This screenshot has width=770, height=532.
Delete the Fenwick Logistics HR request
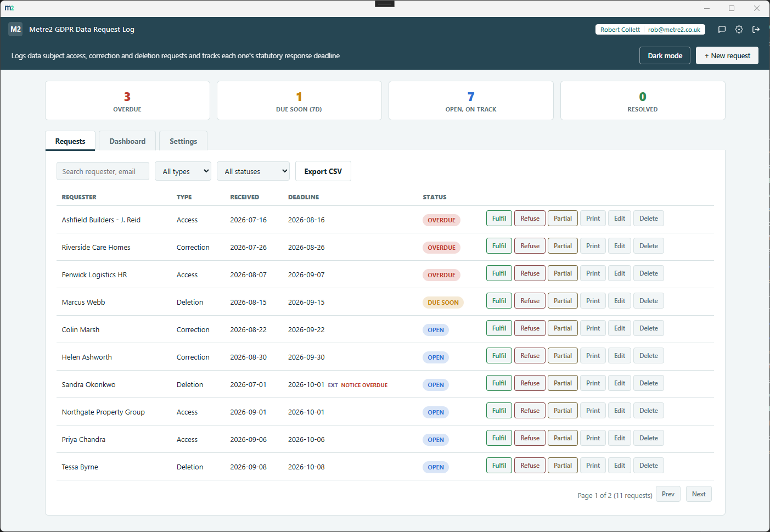click(649, 273)
